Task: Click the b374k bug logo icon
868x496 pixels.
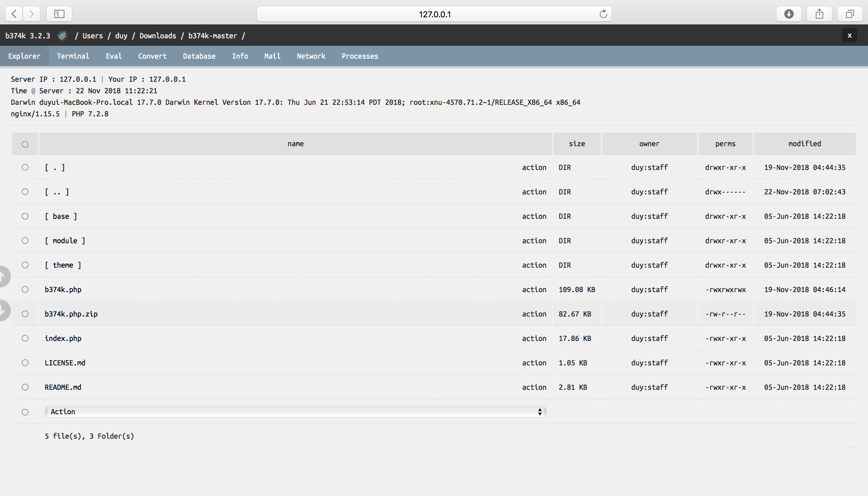Action: click(63, 35)
